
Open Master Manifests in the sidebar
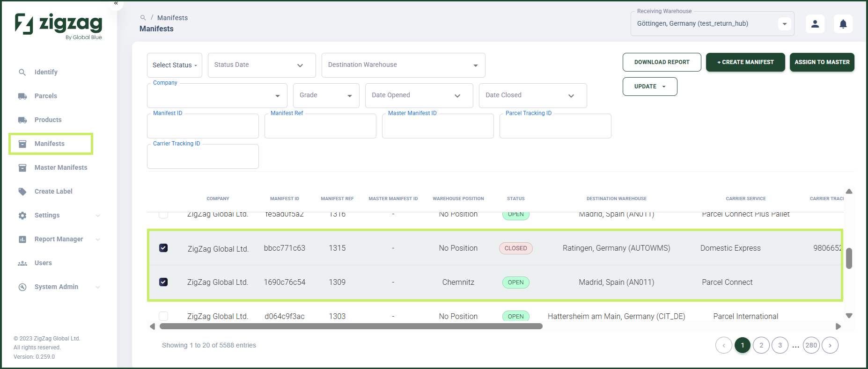(61, 167)
